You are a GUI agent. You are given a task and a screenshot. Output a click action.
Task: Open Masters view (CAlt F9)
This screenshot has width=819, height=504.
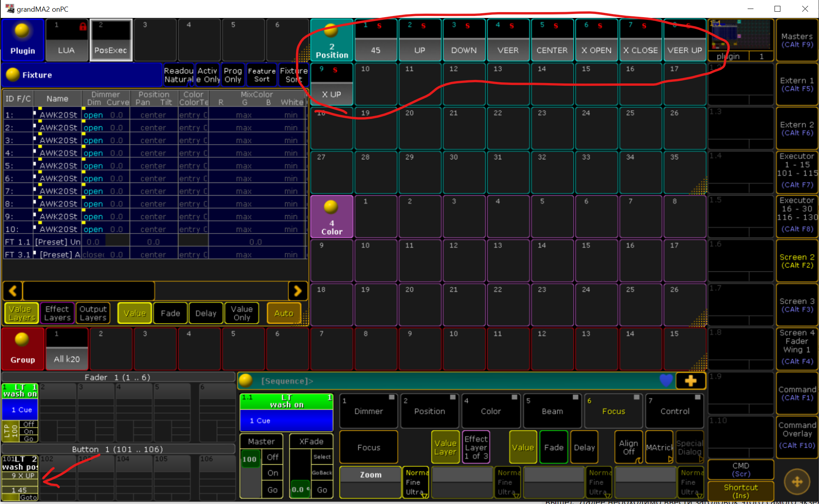[x=797, y=40]
